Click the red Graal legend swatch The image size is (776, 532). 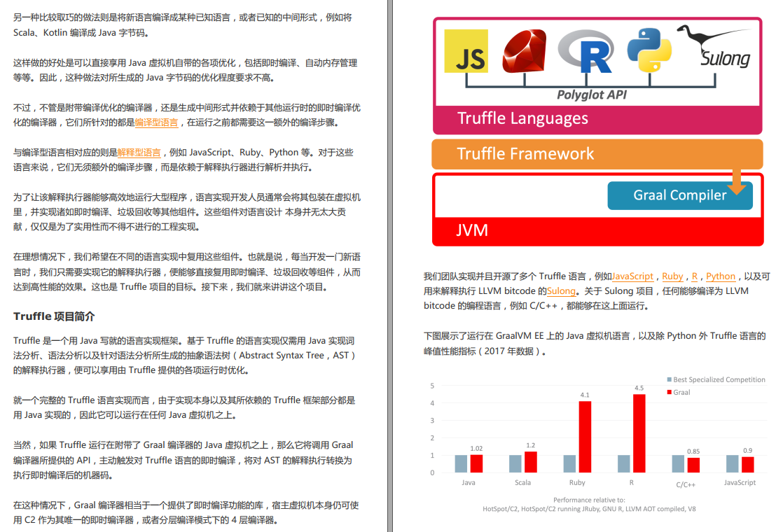(669, 392)
